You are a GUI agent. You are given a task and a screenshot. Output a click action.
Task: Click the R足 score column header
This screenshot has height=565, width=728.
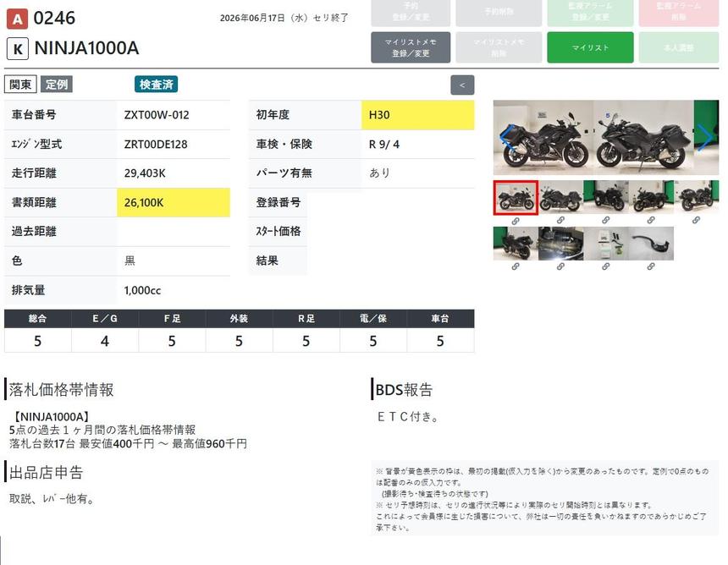click(306, 319)
